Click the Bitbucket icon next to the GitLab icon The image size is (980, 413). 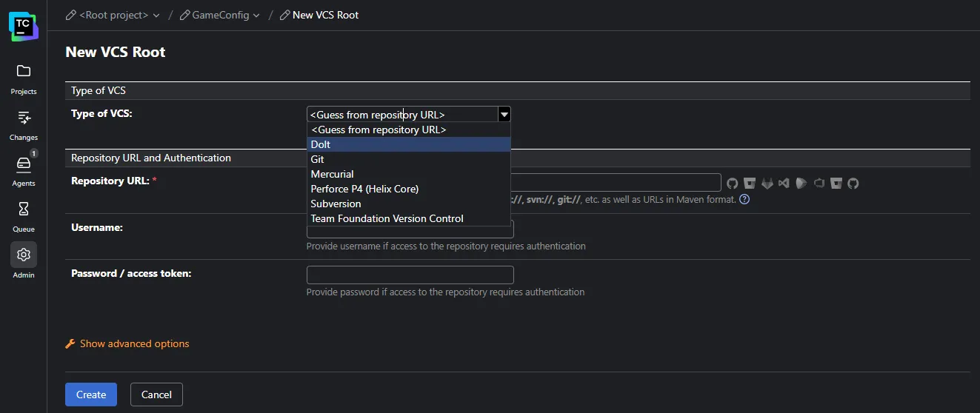(x=750, y=184)
